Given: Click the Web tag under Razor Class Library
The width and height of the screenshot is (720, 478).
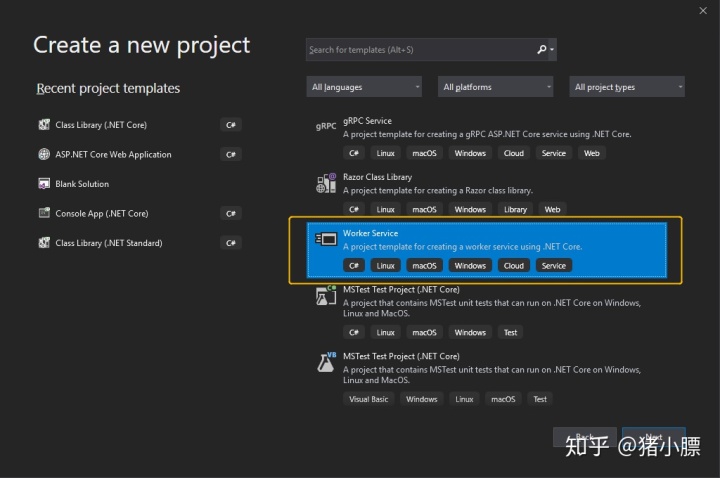Looking at the screenshot, I should coord(552,209).
